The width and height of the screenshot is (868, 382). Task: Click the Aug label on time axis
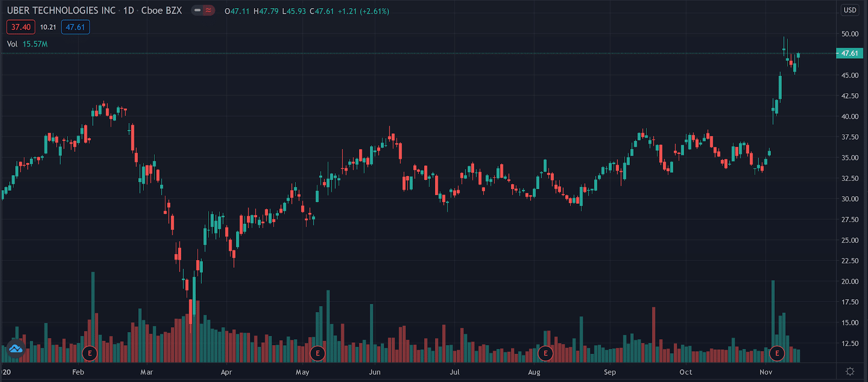(x=534, y=372)
